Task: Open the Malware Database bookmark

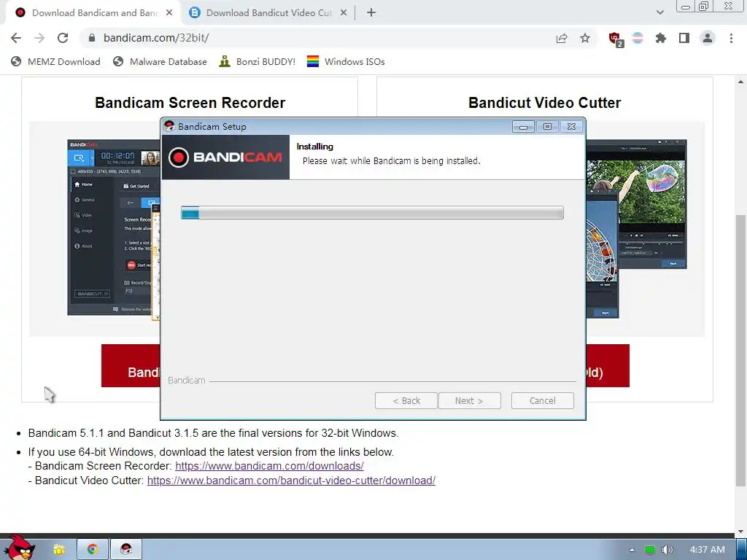Action: coord(160,61)
